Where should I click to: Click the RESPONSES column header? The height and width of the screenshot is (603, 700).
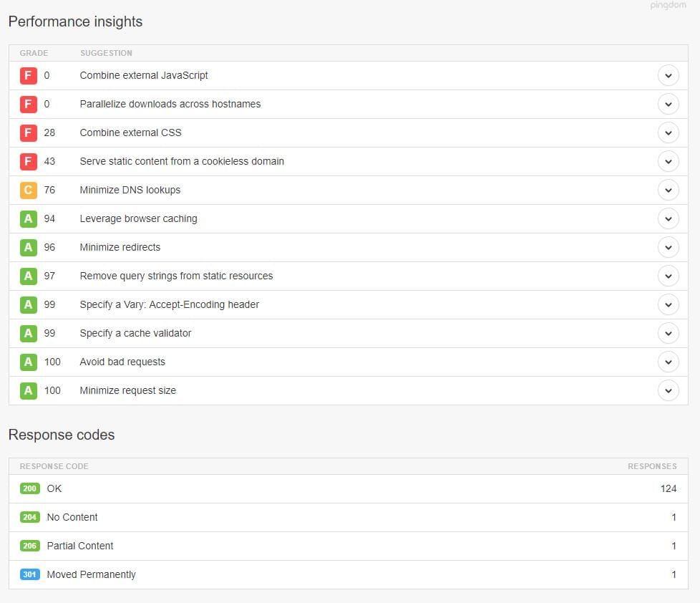click(652, 466)
